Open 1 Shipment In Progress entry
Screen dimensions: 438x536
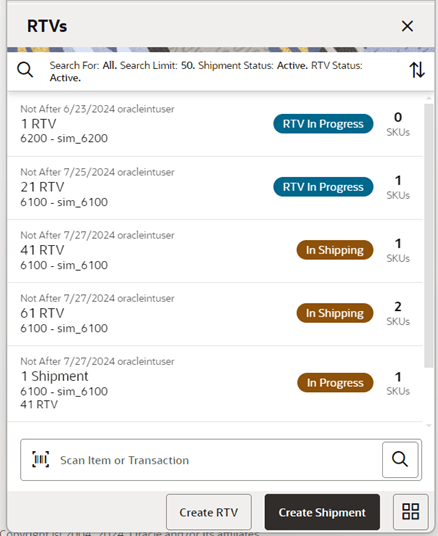(215, 384)
